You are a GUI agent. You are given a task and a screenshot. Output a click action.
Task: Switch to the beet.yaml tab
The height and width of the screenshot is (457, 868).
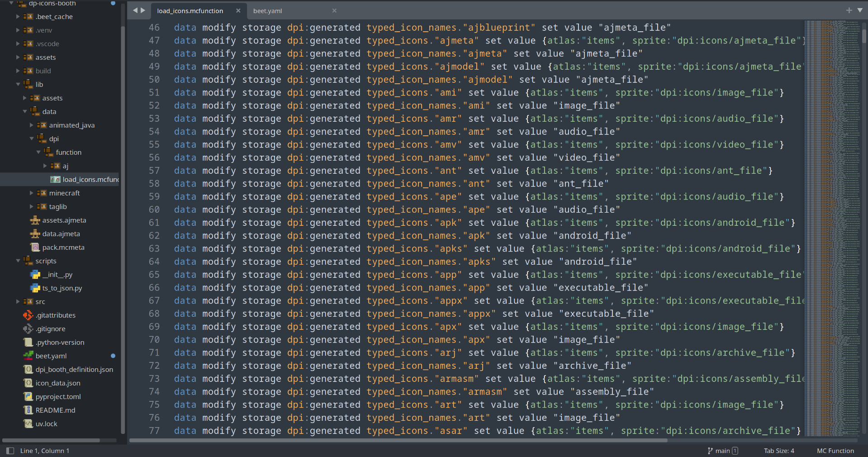pos(268,11)
